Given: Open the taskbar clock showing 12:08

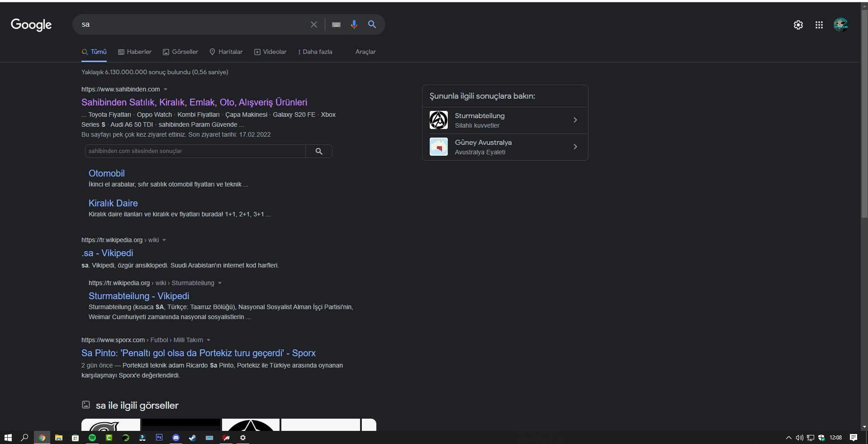Looking at the screenshot, I should tap(836, 438).
